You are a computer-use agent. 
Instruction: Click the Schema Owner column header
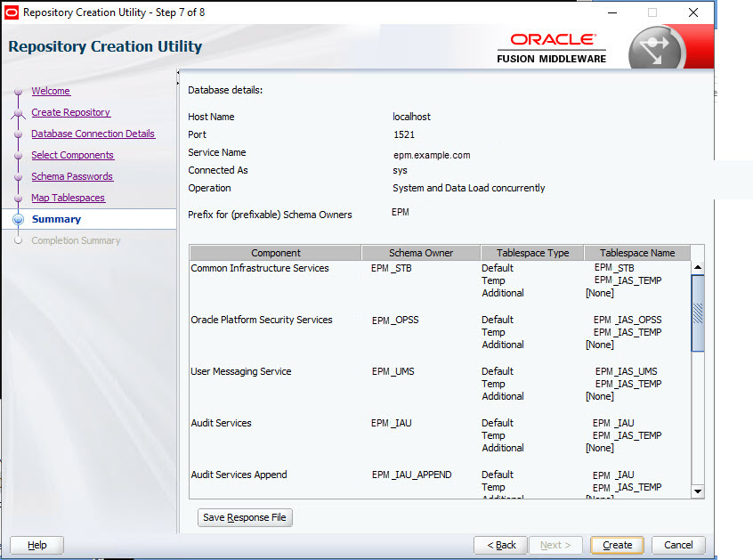click(x=421, y=253)
